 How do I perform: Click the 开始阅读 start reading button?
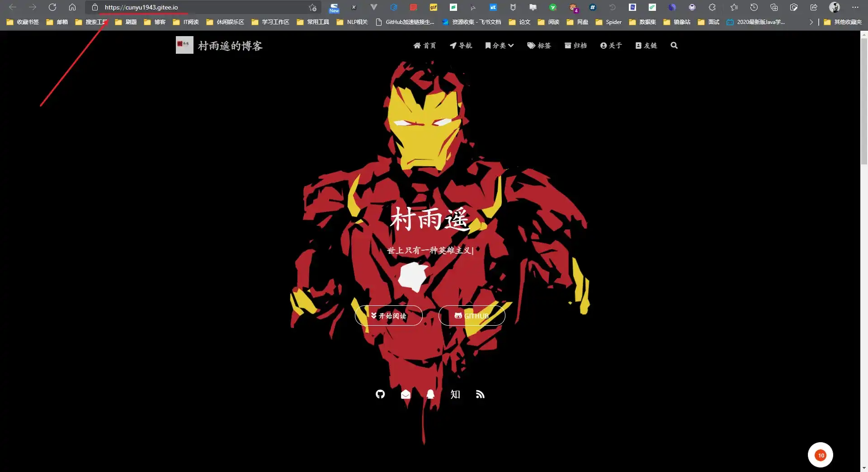click(389, 316)
